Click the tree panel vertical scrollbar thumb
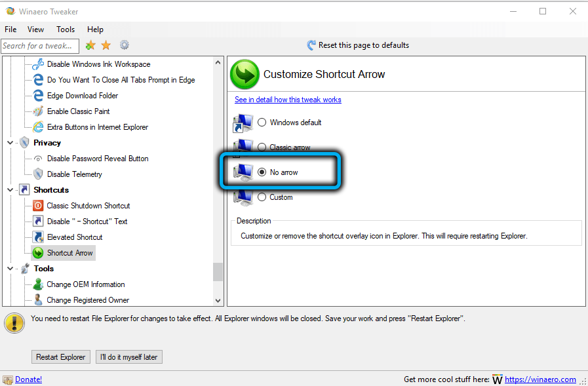588x386 pixels. pyautogui.click(x=218, y=271)
